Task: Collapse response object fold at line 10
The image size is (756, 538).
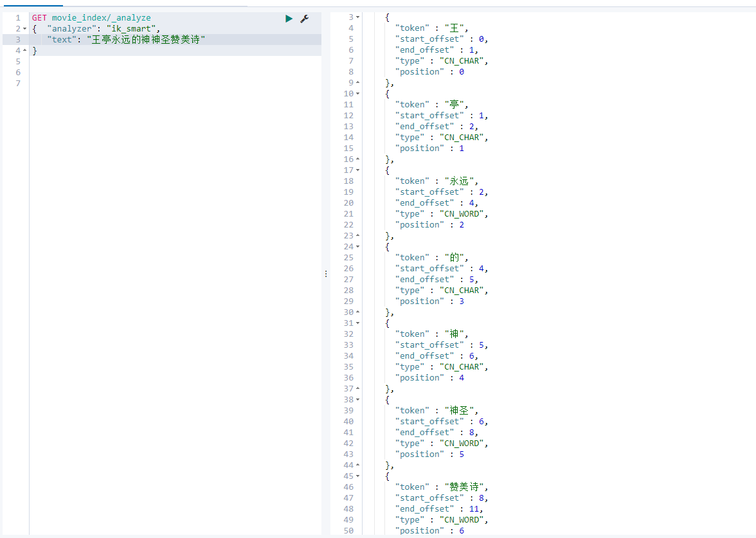Action: pos(357,94)
